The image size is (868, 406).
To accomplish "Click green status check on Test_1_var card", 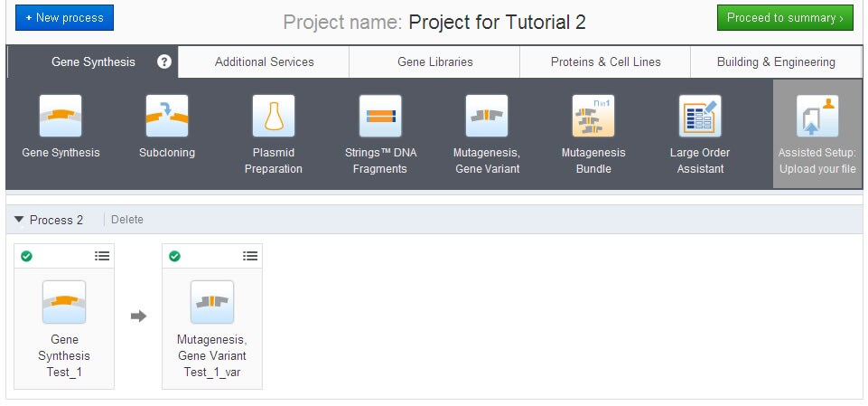I will click(174, 257).
